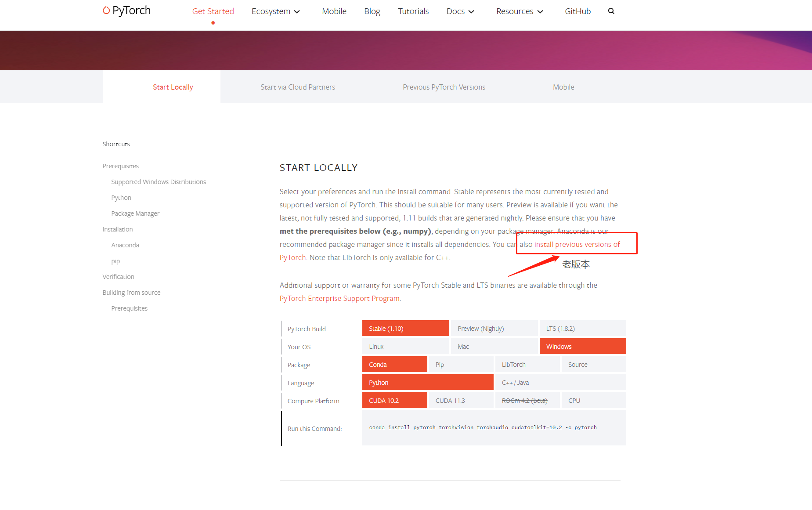Choose Mac as your OS
The width and height of the screenshot is (812, 510).
point(494,347)
